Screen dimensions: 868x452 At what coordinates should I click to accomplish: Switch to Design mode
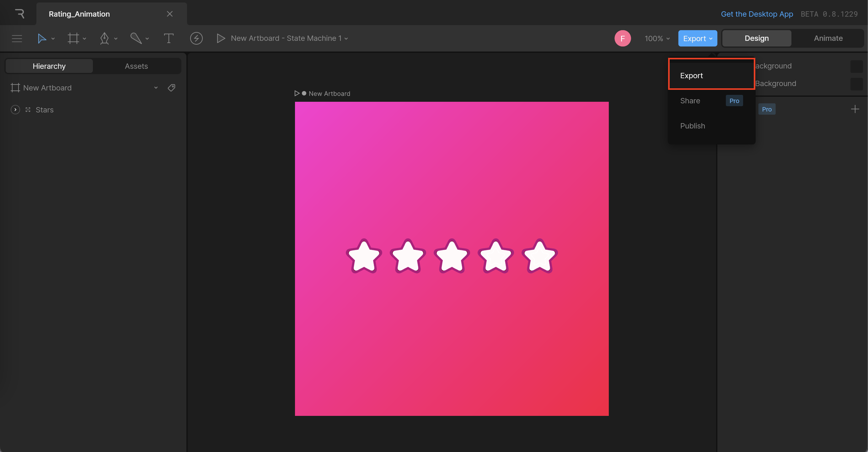coord(757,38)
